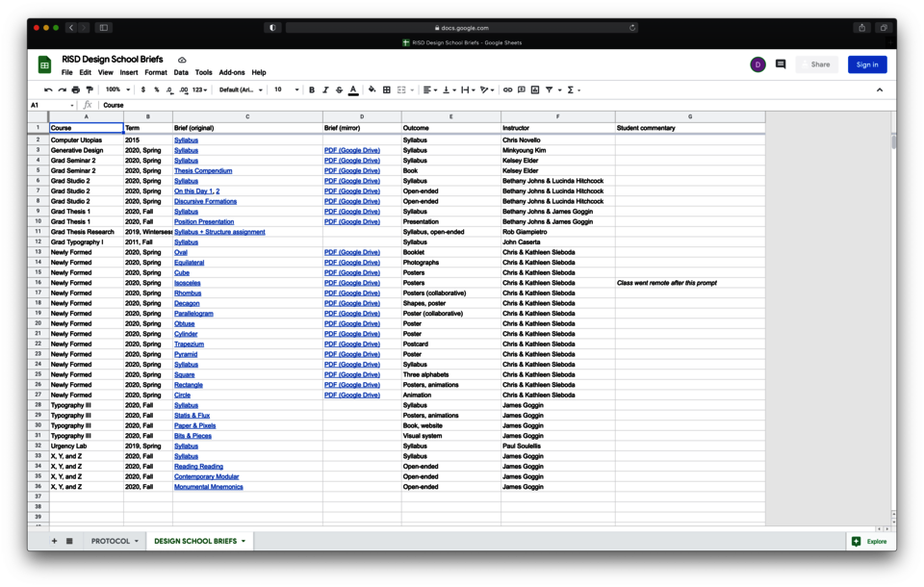The height and width of the screenshot is (587, 924).
Task: Click the purple D user avatar
Action: click(x=757, y=64)
